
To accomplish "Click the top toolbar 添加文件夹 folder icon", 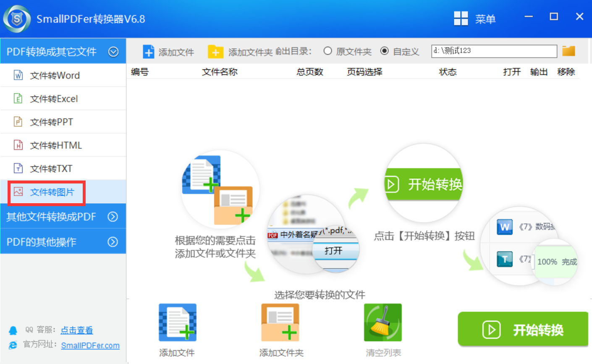I will pyautogui.click(x=215, y=52).
